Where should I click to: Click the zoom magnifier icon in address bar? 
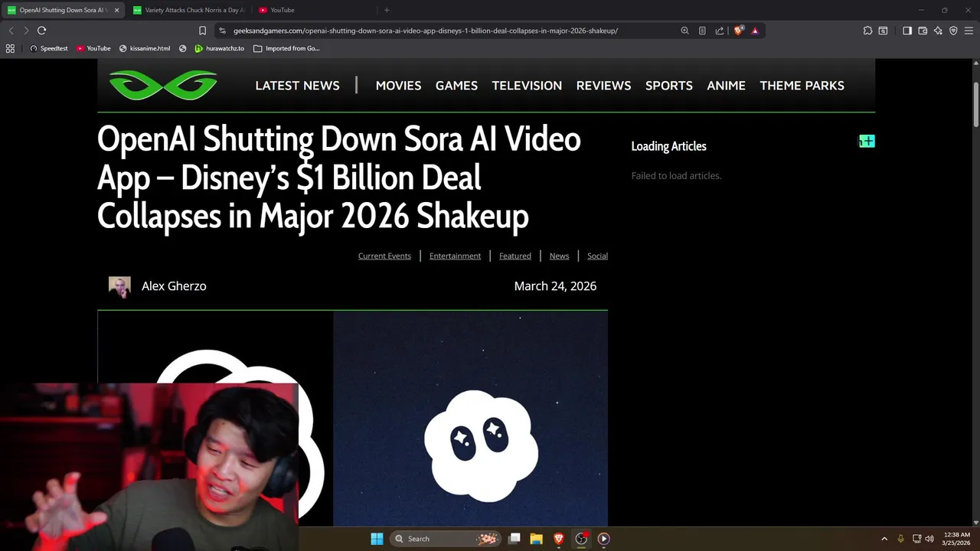(684, 31)
